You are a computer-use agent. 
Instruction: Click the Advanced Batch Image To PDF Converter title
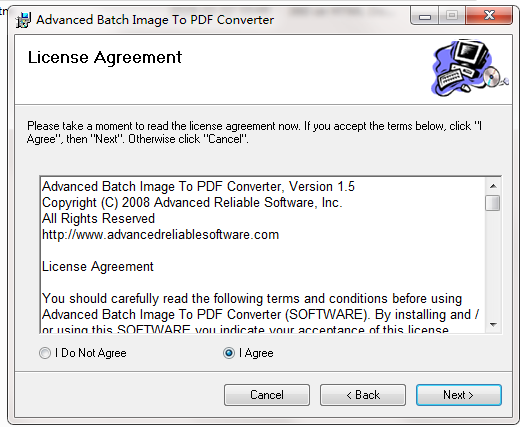[155, 20]
